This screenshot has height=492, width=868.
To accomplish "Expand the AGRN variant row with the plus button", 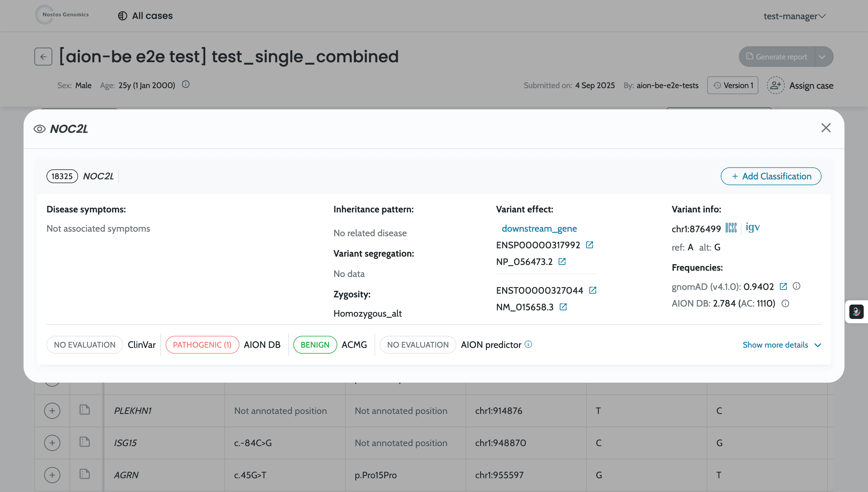I will pyautogui.click(x=52, y=474).
